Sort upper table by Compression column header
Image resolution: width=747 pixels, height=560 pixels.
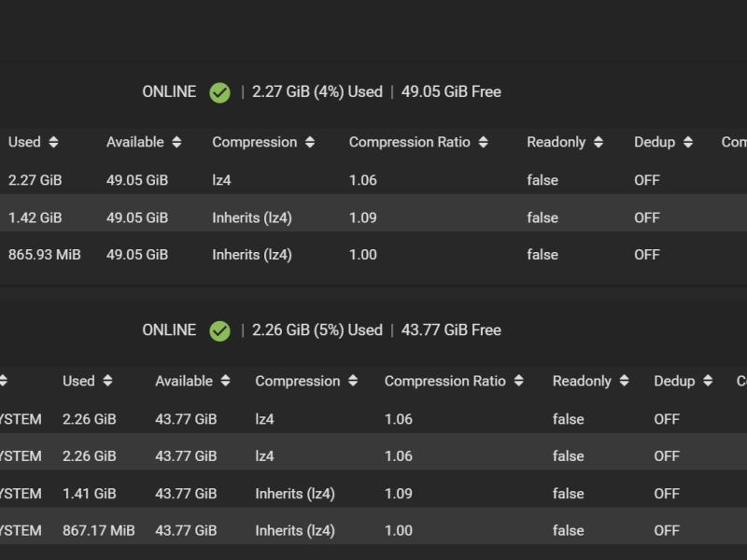[254, 143]
